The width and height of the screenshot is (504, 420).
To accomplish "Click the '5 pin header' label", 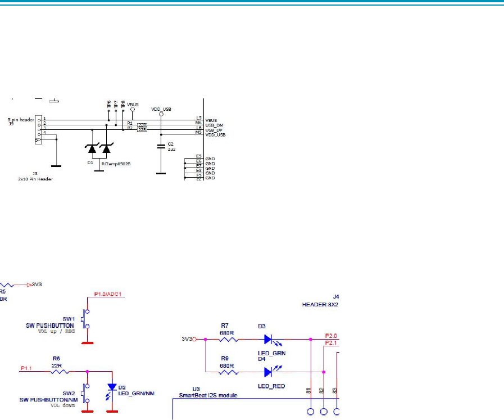I will pyautogui.click(x=21, y=120).
